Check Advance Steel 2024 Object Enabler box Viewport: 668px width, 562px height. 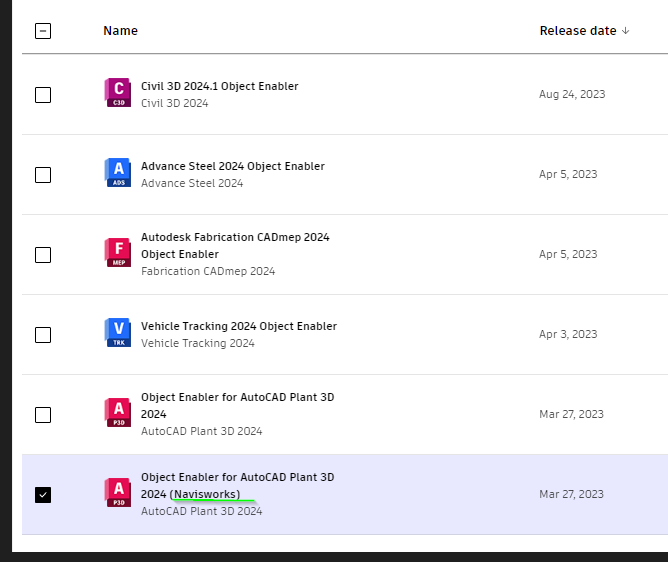(x=43, y=175)
